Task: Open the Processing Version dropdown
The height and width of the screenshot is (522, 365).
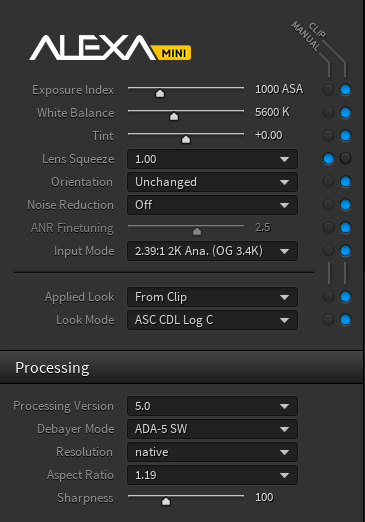Action: pyautogui.click(x=212, y=406)
